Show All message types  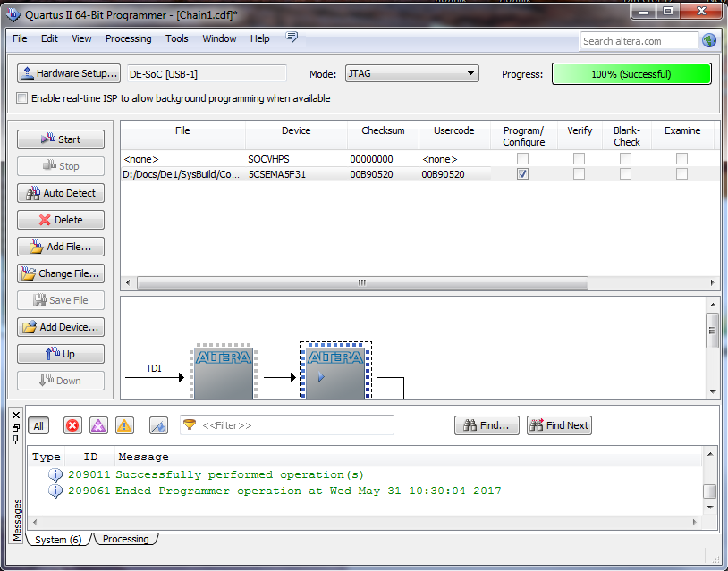38,426
